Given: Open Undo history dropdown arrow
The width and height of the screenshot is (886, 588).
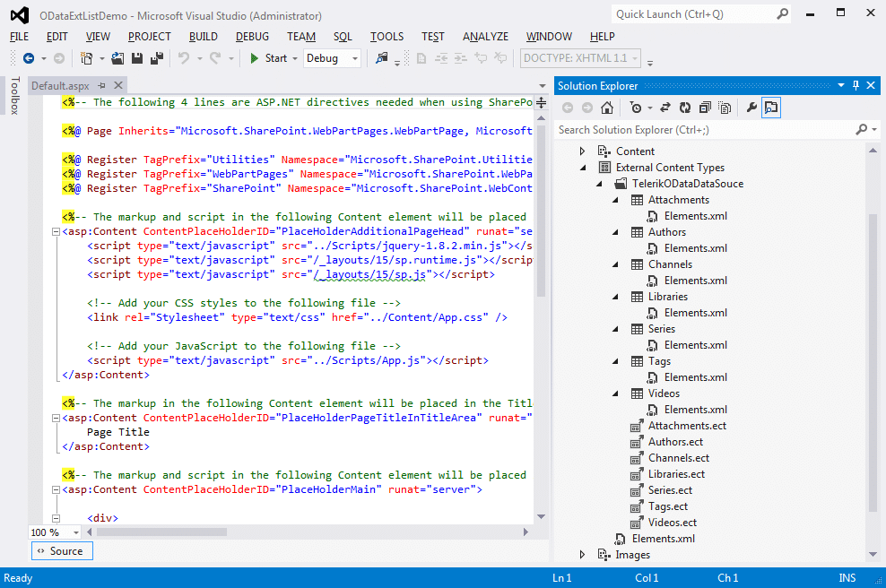Looking at the screenshot, I should (199, 59).
